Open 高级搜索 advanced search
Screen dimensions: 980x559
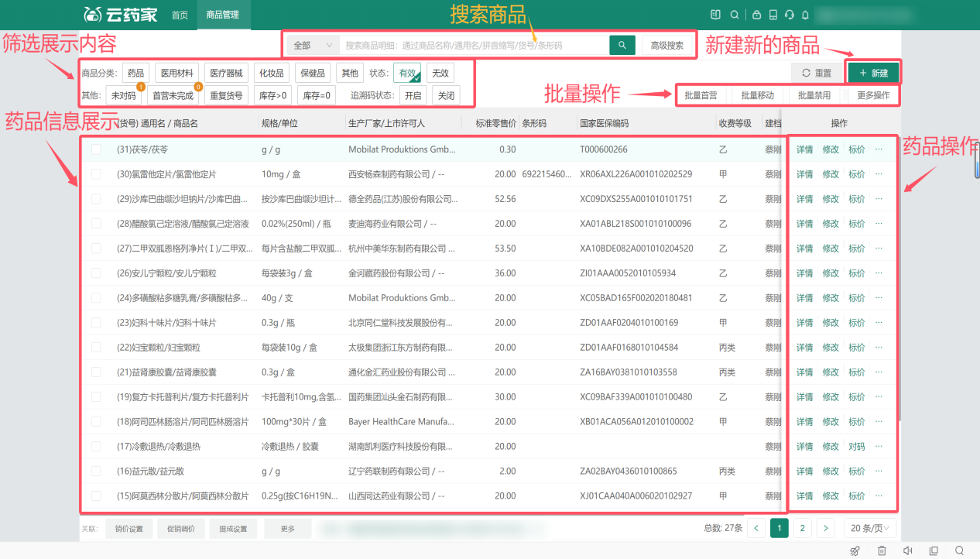tap(666, 46)
